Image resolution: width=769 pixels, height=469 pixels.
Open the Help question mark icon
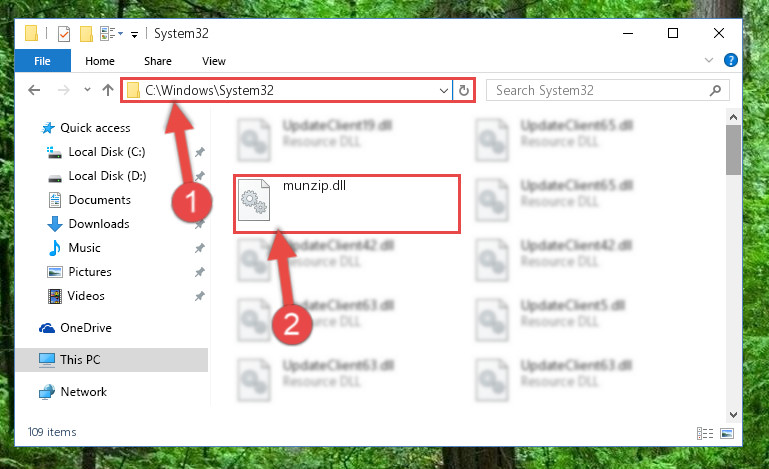(x=731, y=60)
